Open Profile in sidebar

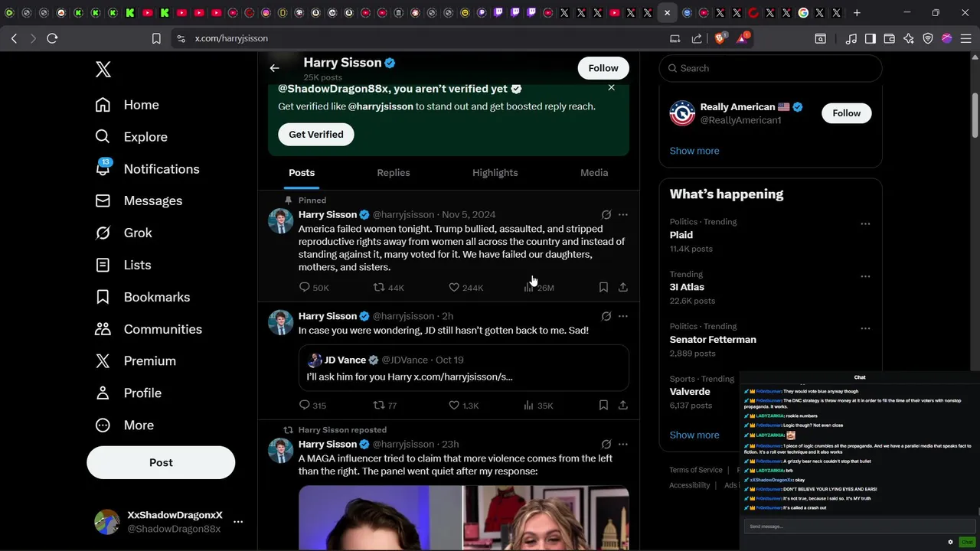pos(128,393)
